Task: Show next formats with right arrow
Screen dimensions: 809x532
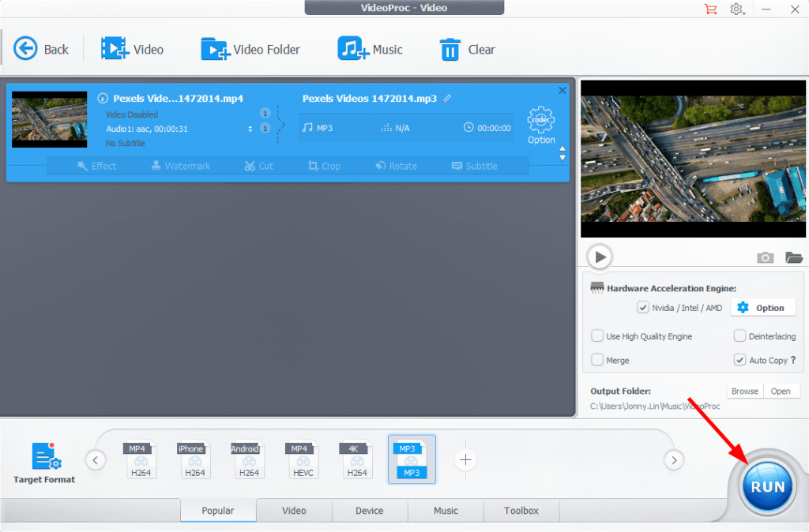Action: (x=674, y=460)
